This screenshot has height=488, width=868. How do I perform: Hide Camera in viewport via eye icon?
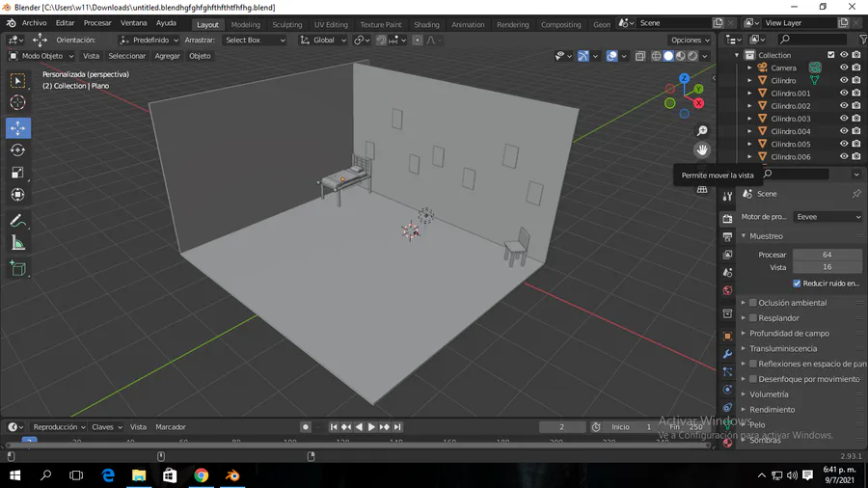844,68
